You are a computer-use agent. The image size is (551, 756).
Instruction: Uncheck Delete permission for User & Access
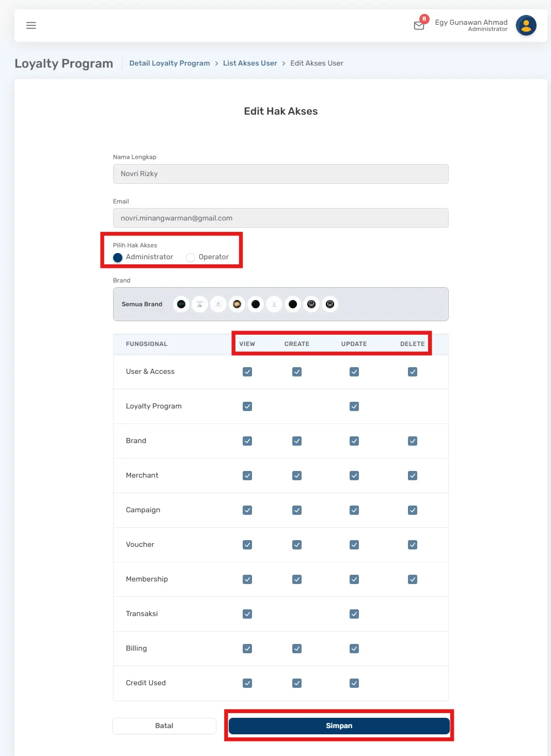[x=412, y=372]
